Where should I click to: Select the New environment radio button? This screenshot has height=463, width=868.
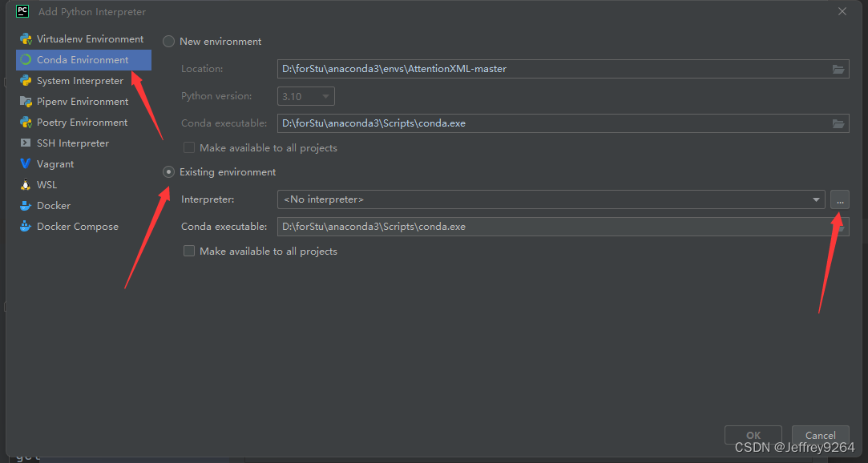[x=168, y=42]
